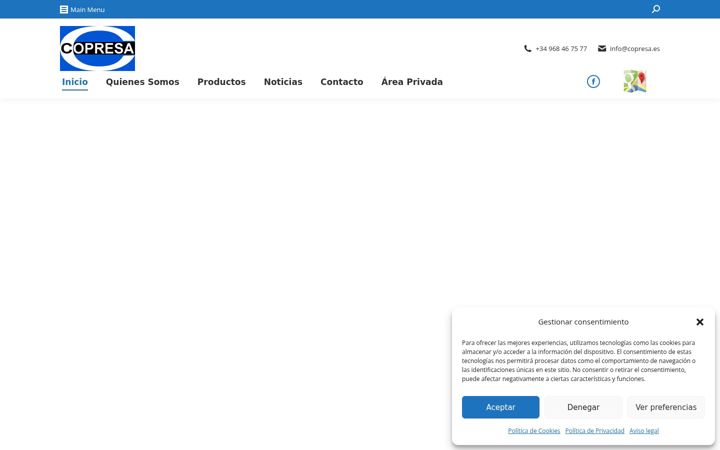The height and width of the screenshot is (450, 720).
Task: Click the search magnifier icon
Action: (x=656, y=9)
